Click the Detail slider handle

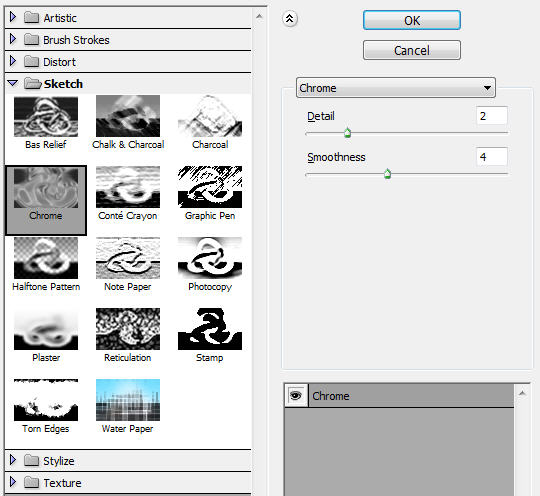(347, 133)
